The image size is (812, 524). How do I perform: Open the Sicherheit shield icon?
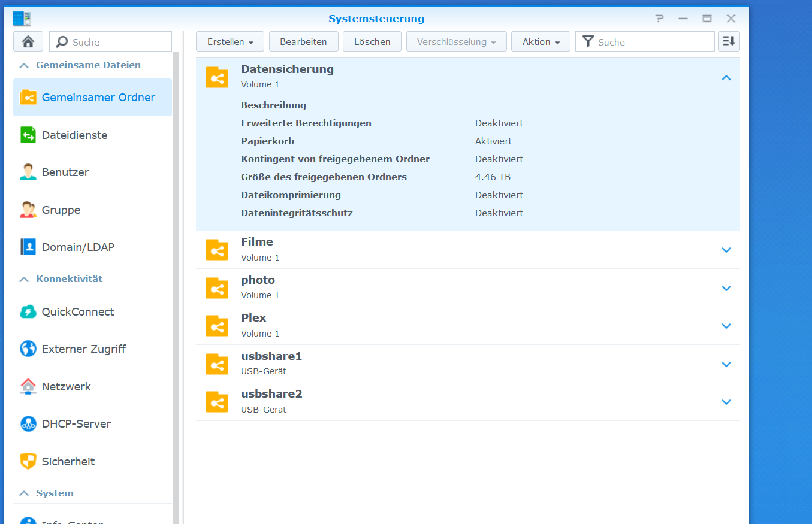click(x=28, y=461)
